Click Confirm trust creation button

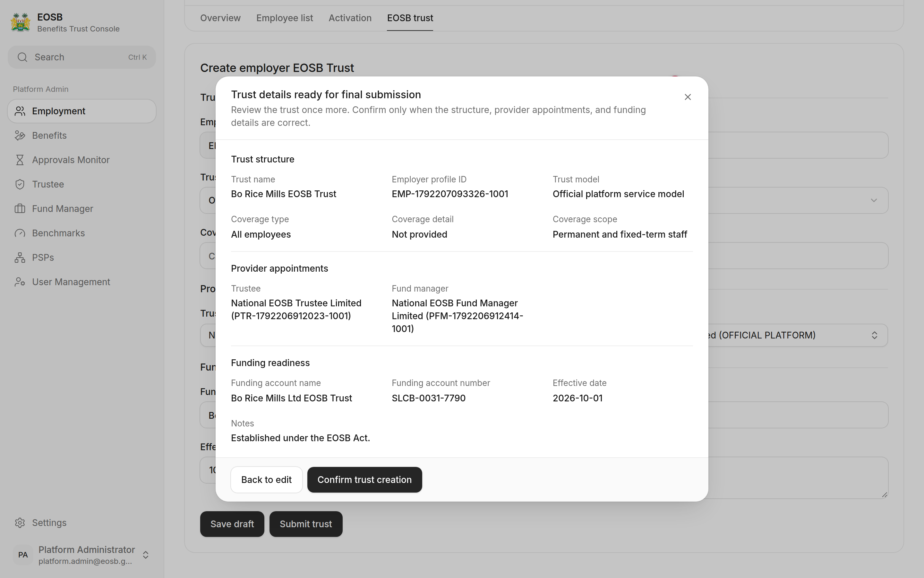[x=365, y=480]
